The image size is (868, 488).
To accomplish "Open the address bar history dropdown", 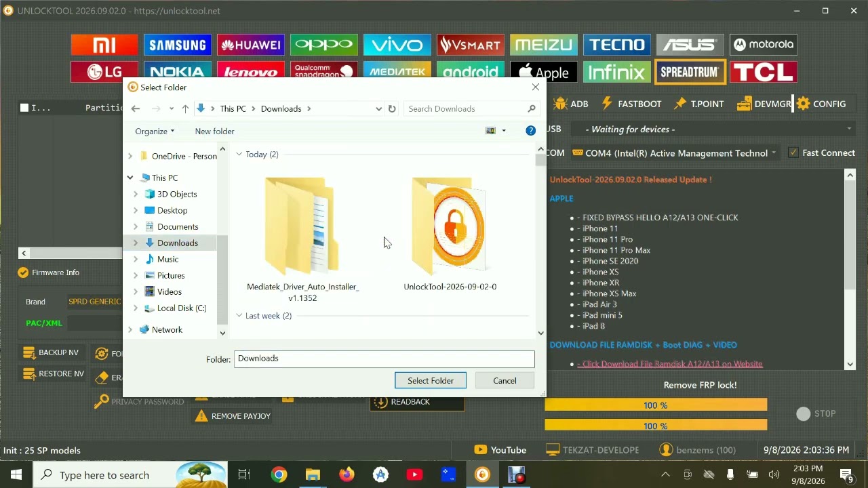I will (x=378, y=108).
